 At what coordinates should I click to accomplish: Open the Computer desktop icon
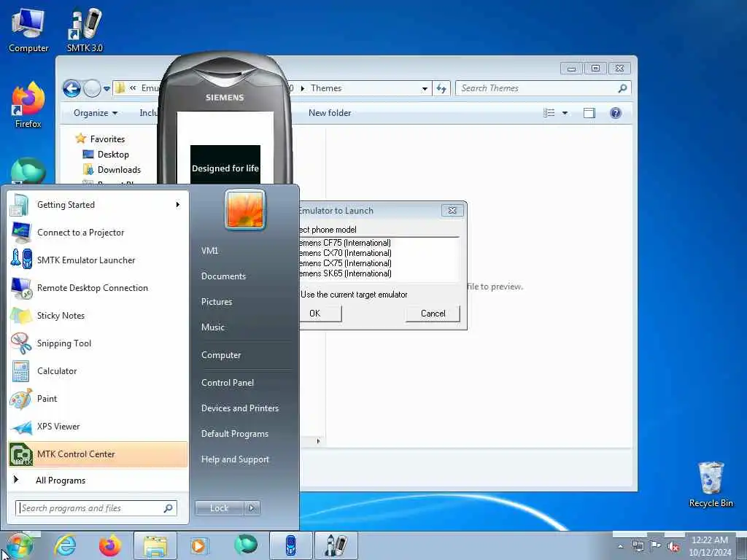tap(28, 31)
